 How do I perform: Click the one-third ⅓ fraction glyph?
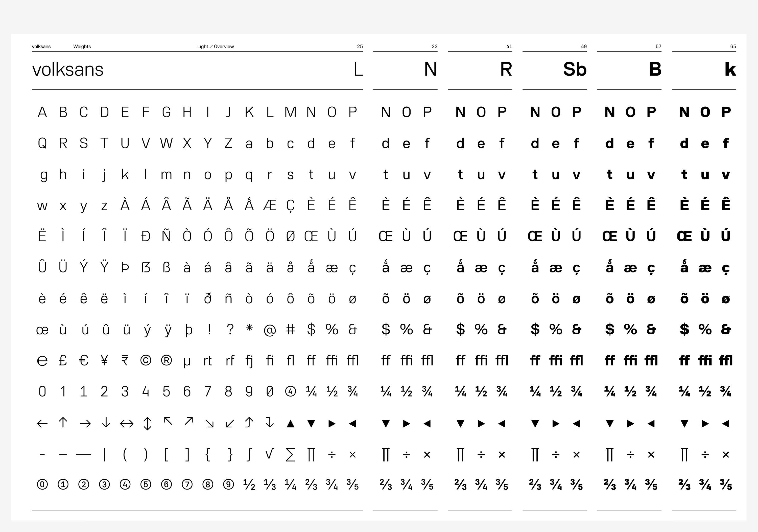[x=270, y=485]
